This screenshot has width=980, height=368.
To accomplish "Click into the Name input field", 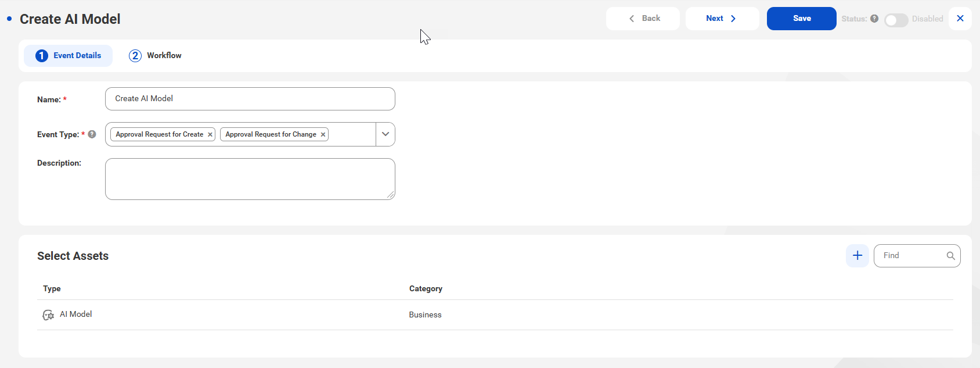I will pos(250,99).
